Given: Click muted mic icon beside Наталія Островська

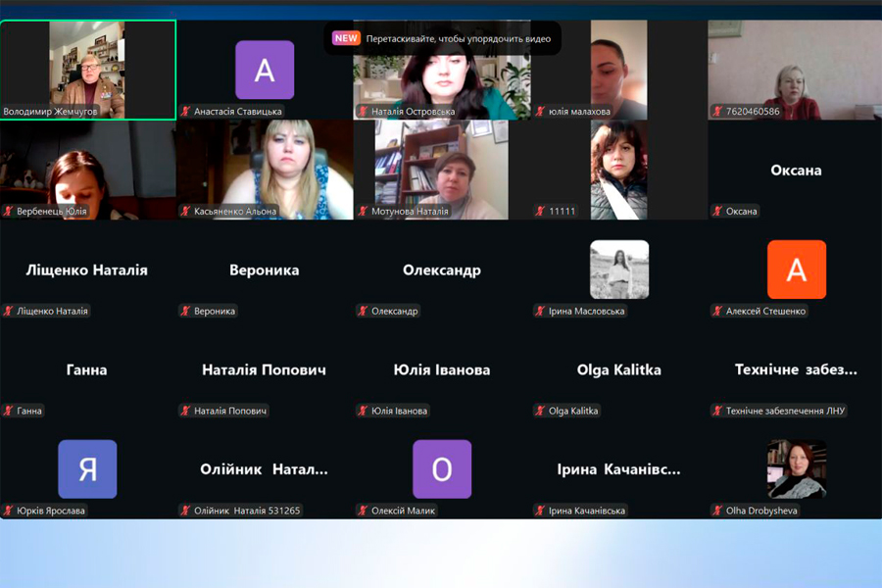Looking at the screenshot, I should pyautogui.click(x=363, y=112).
